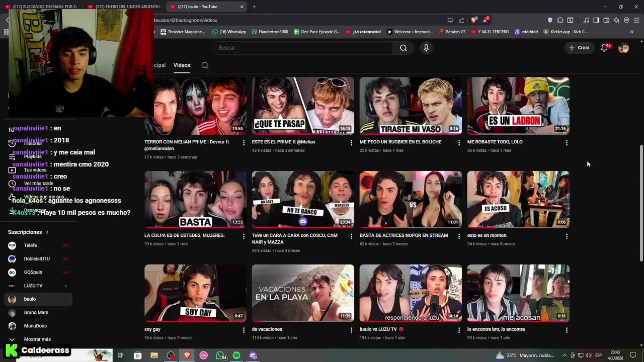
Task: Open options for 'esto es un monton' video
Action: pyautogui.click(x=567, y=236)
